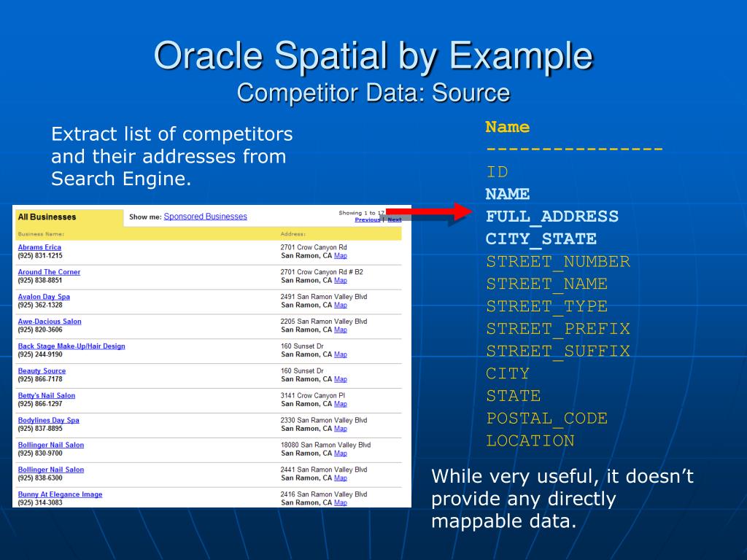Click the CITY_STATE column name
The height and width of the screenshot is (560, 747).
click(541, 239)
